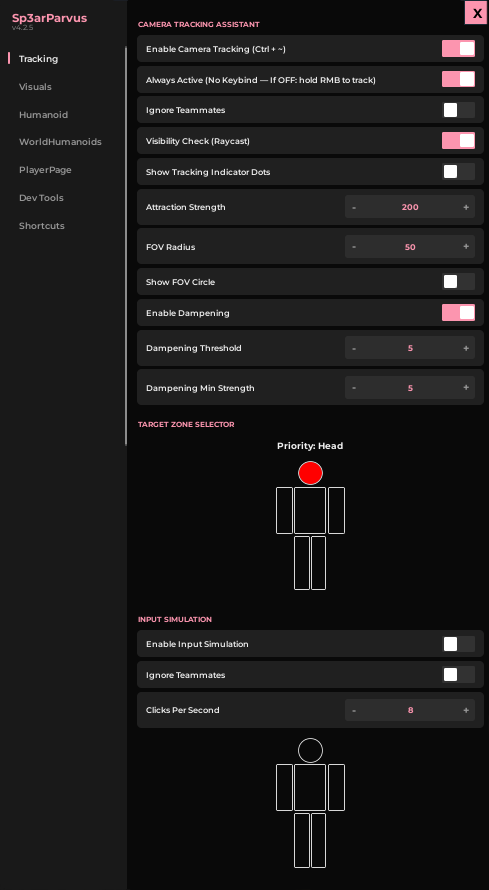Viewport: 489px width, 890px height.
Task: Increase Clicks Per Second with plus
Action: click(x=466, y=710)
